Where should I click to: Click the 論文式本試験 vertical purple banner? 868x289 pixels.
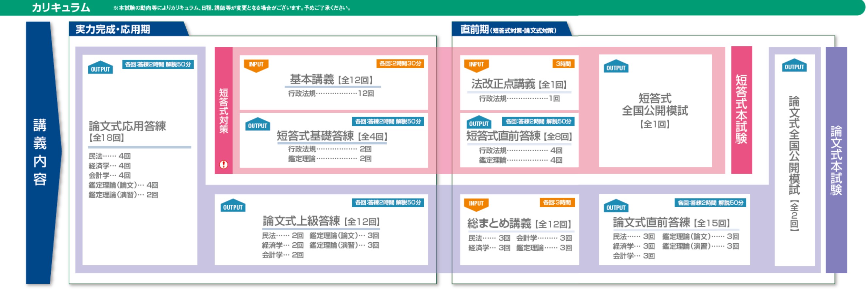(x=836, y=160)
